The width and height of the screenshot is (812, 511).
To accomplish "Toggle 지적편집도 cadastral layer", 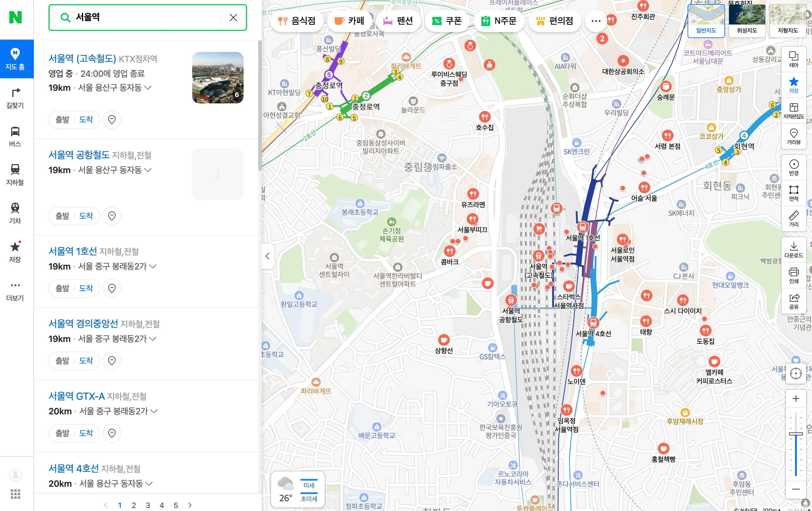I will [794, 111].
